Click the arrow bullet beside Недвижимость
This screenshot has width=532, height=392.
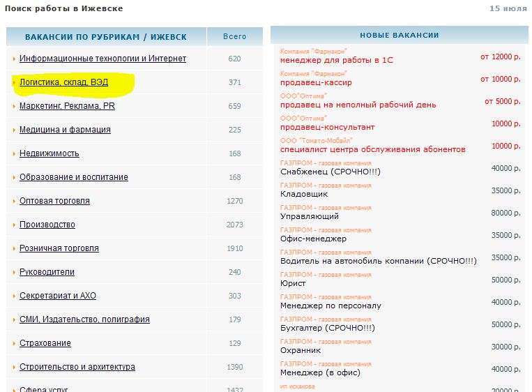(x=14, y=153)
